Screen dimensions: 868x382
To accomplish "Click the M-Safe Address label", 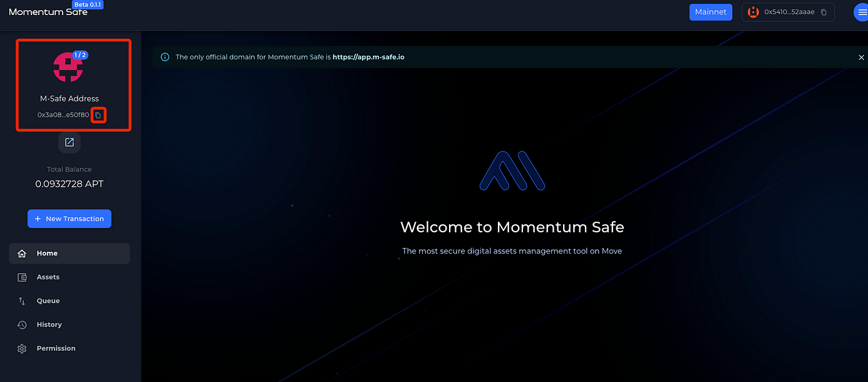I will pyautogui.click(x=70, y=98).
